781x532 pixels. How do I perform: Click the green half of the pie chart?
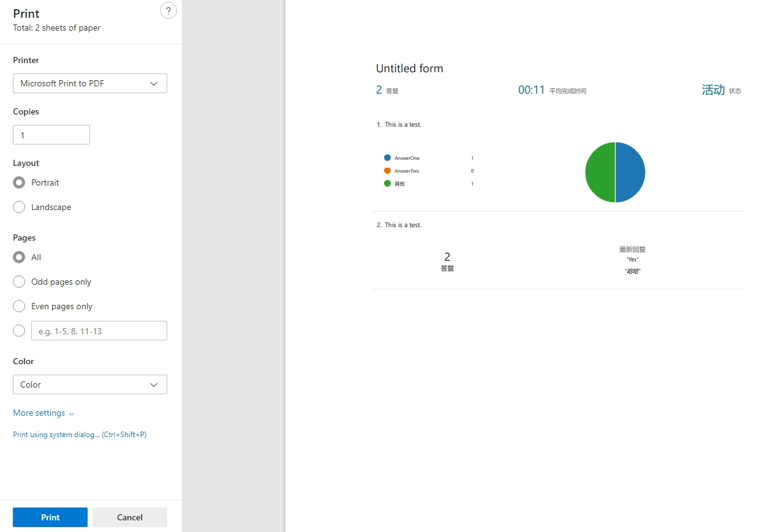pos(600,172)
